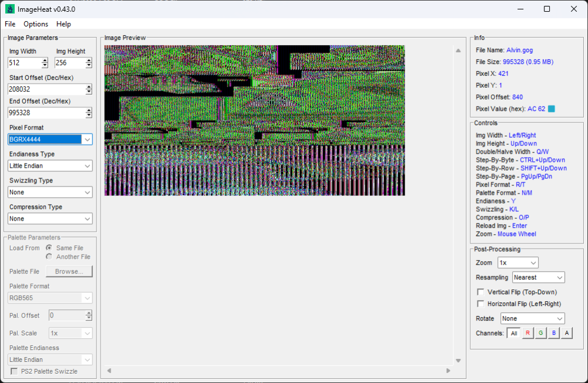Decrease Img Height with down stepper arrow
Viewport: 588px width, 383px height.
point(89,65)
